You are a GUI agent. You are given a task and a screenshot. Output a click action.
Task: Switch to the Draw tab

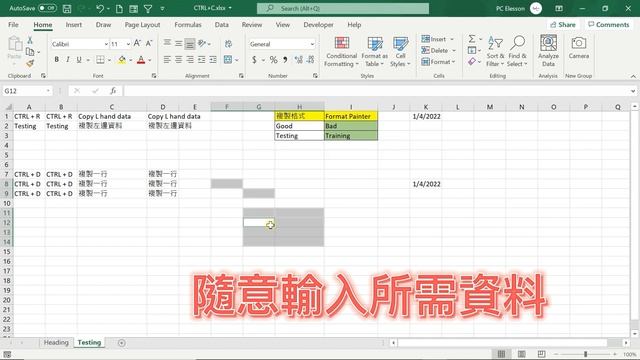(x=103, y=24)
